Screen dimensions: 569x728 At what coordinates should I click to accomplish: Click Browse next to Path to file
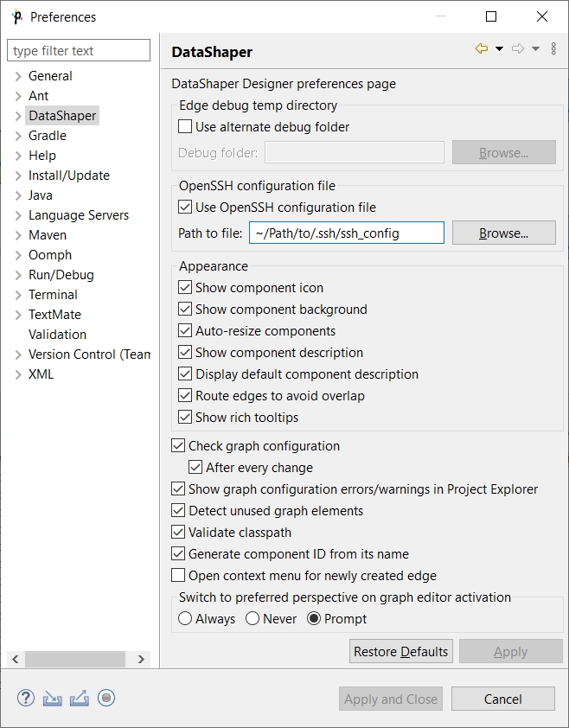504,233
